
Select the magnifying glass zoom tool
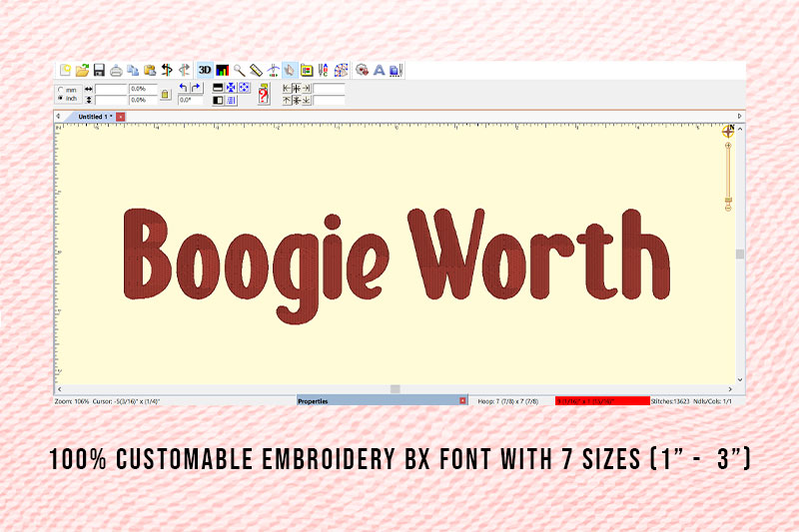tap(239, 70)
